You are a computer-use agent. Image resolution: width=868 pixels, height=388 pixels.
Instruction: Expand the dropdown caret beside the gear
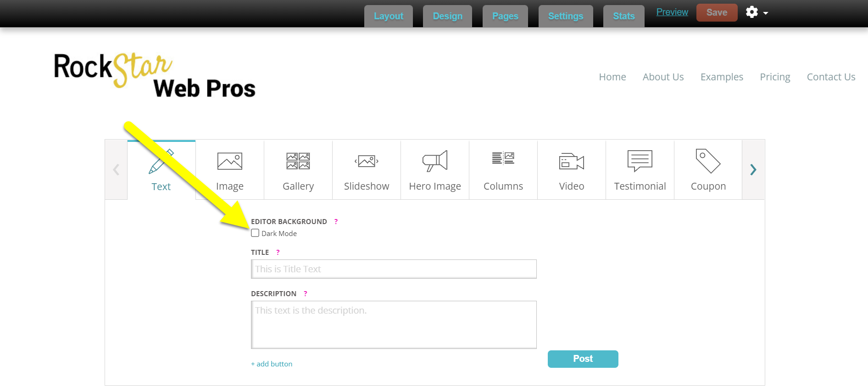[x=766, y=13]
